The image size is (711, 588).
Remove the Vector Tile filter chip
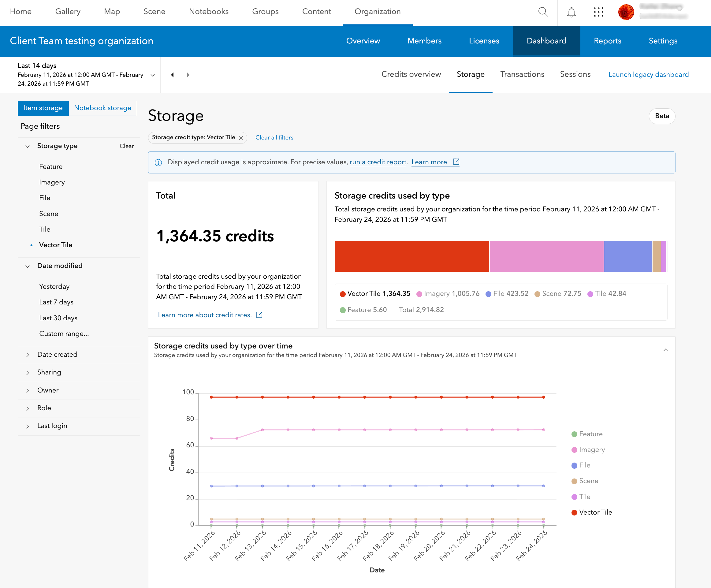coord(241,138)
